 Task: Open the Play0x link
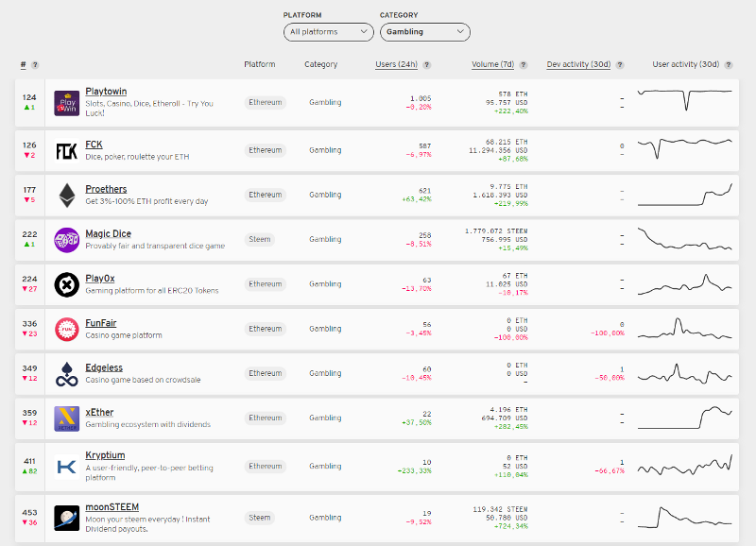point(100,279)
